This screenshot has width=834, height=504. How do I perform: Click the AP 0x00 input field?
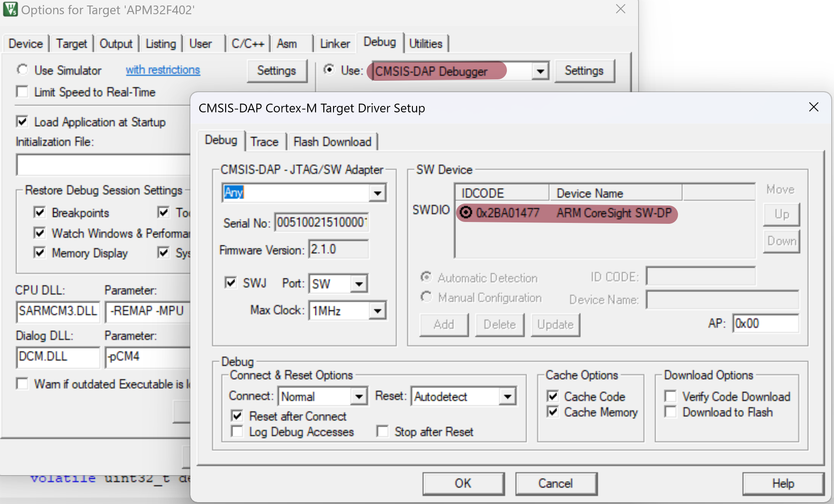click(x=766, y=324)
